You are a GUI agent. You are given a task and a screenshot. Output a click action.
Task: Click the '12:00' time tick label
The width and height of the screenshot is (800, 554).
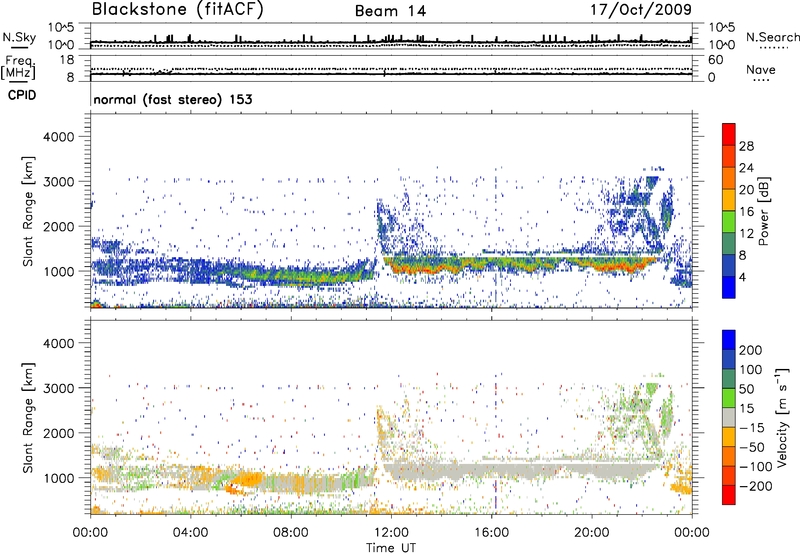391,533
